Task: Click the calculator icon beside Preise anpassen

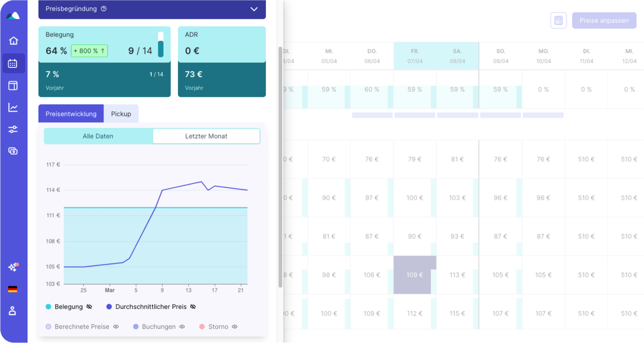Action: point(558,21)
